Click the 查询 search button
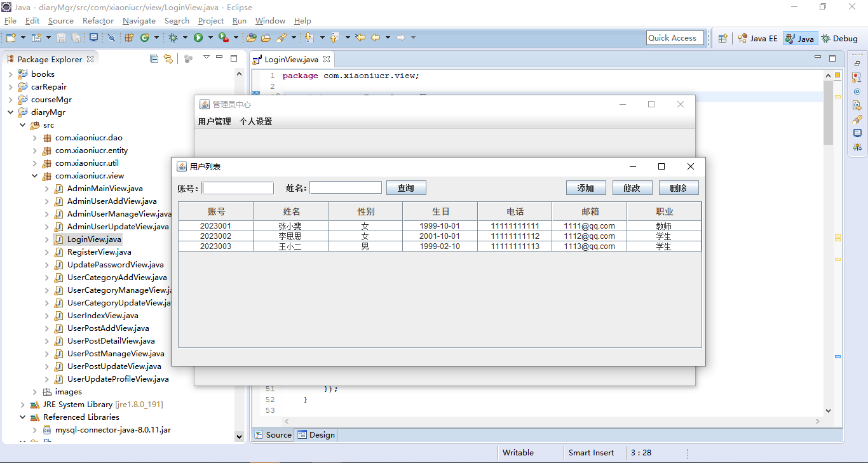The height and width of the screenshot is (463, 868). pos(406,188)
